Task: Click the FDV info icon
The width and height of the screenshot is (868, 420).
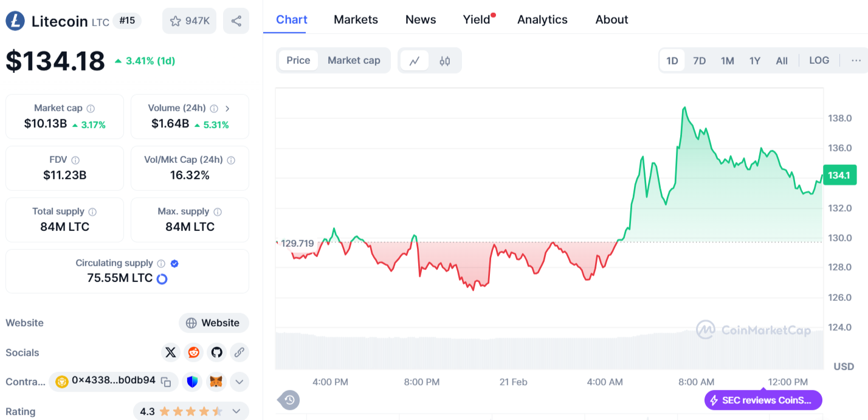Action: pyautogui.click(x=75, y=160)
